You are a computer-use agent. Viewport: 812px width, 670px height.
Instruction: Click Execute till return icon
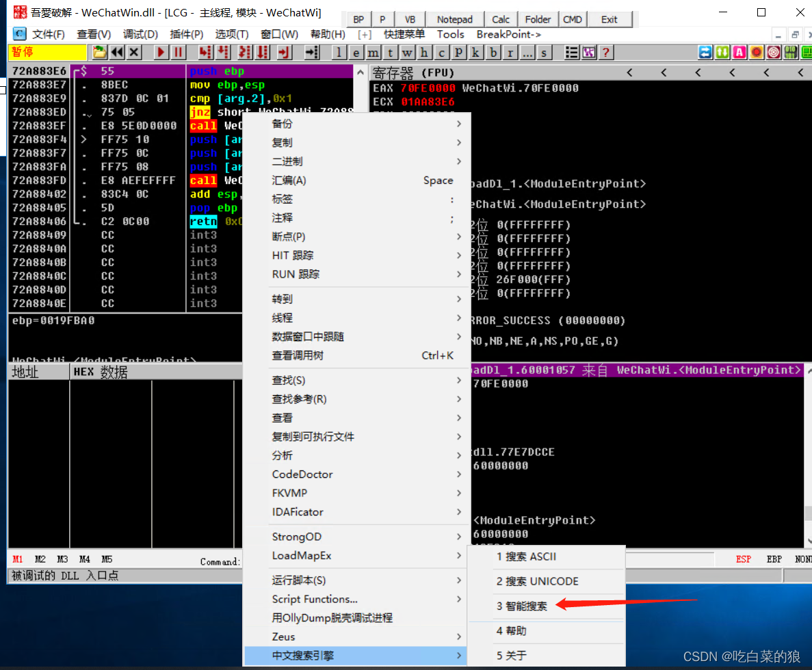click(285, 52)
